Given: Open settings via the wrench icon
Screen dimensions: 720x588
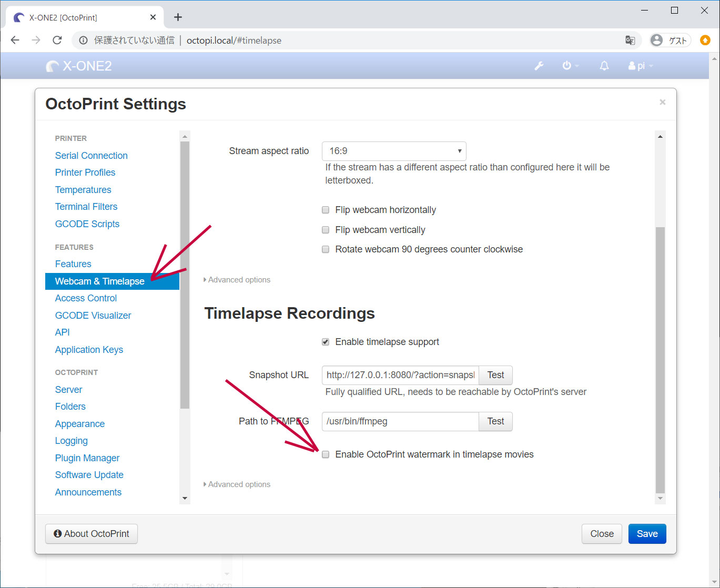Looking at the screenshot, I should (x=539, y=66).
